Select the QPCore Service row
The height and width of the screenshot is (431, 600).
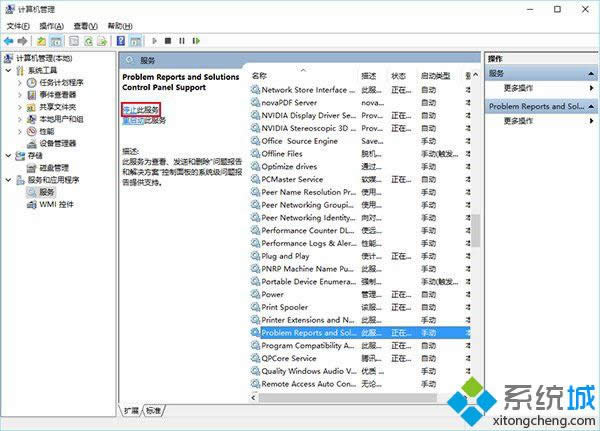tap(360, 358)
